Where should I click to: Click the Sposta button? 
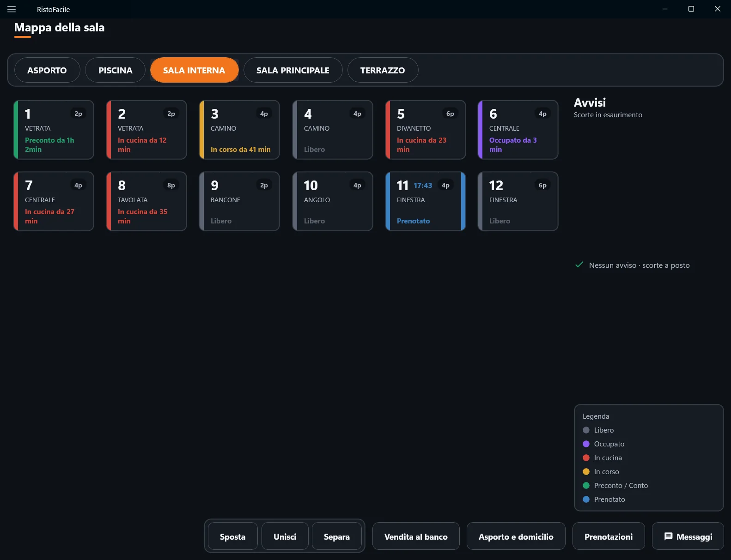[232, 536]
